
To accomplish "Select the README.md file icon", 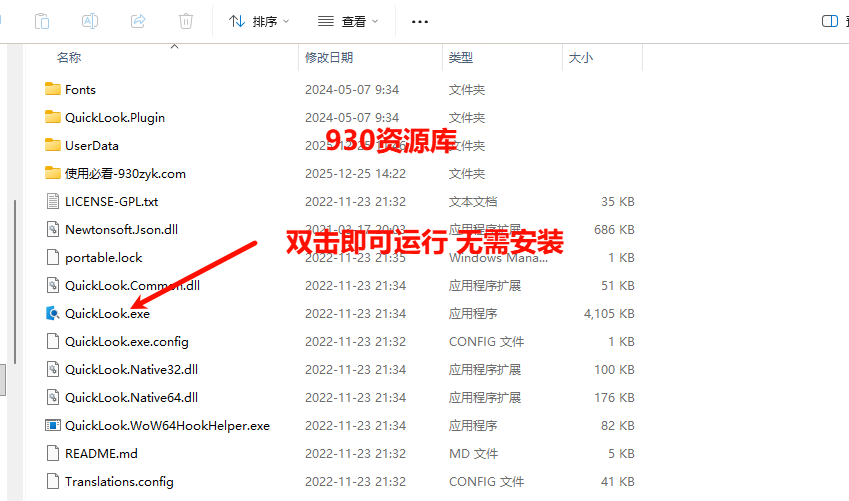I will coord(53,453).
